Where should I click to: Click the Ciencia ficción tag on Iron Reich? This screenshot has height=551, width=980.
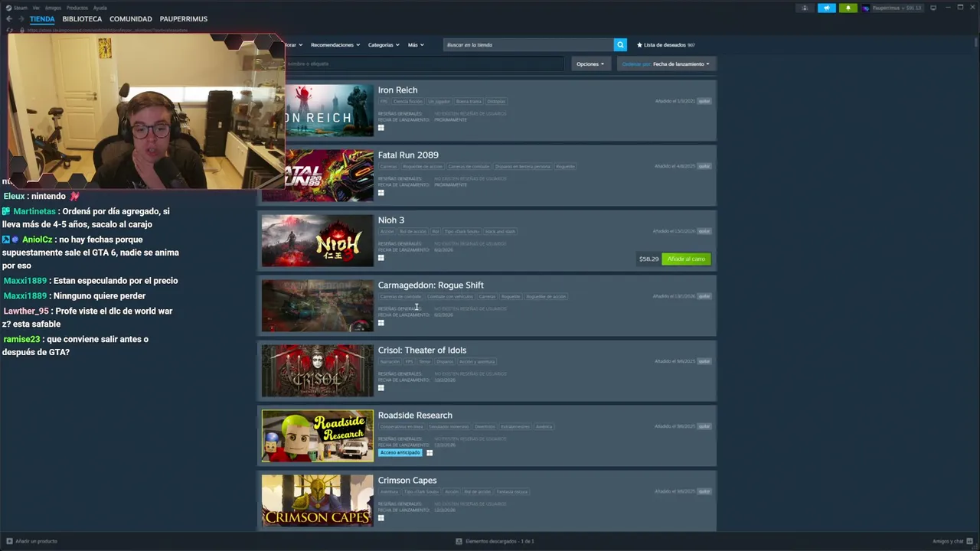[408, 101]
